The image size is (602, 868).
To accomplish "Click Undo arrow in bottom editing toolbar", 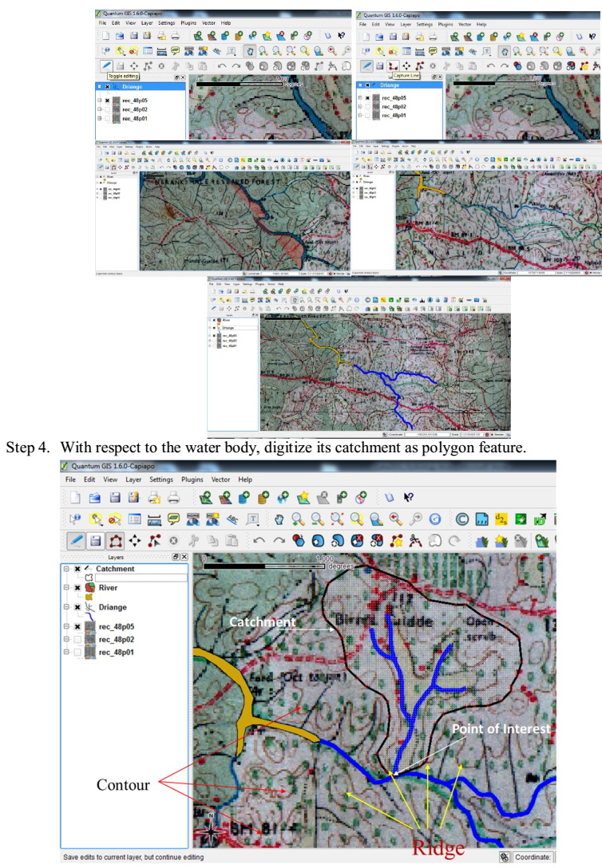I will click(259, 540).
